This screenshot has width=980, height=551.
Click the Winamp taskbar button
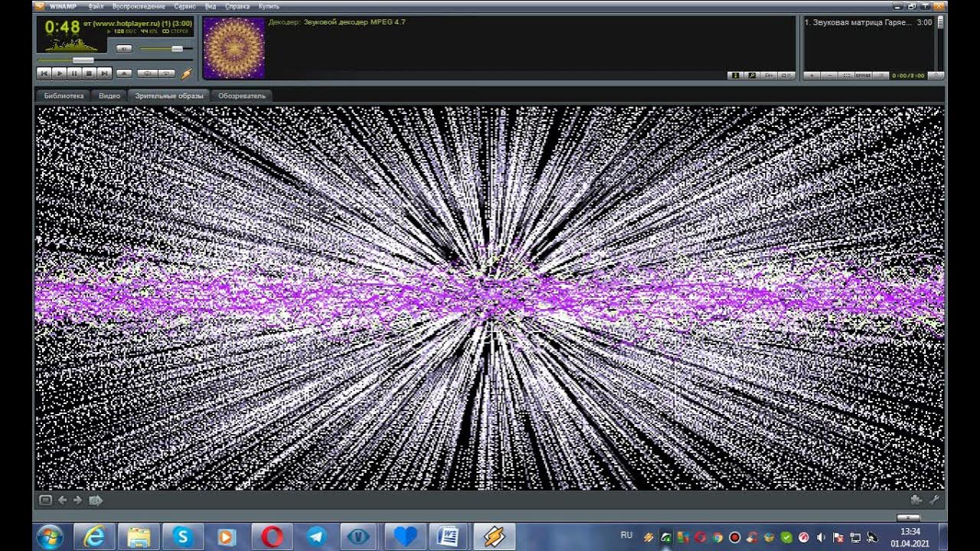pyautogui.click(x=494, y=536)
